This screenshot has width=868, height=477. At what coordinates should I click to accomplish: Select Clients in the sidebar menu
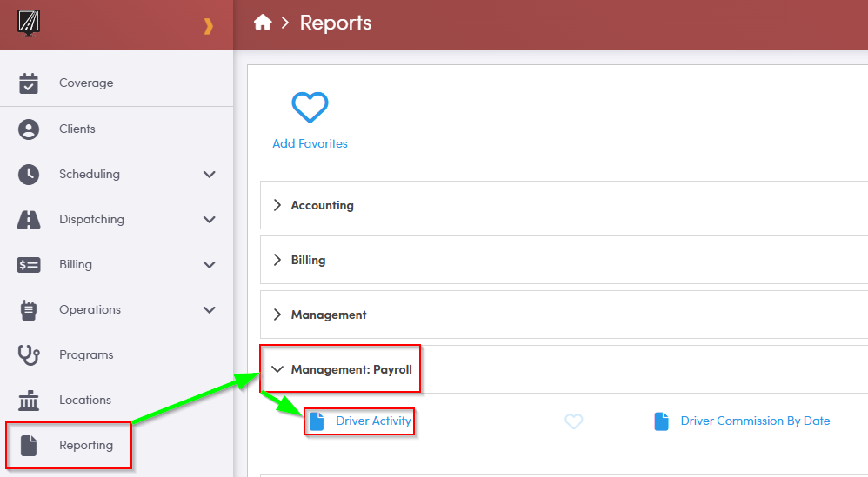tap(77, 129)
